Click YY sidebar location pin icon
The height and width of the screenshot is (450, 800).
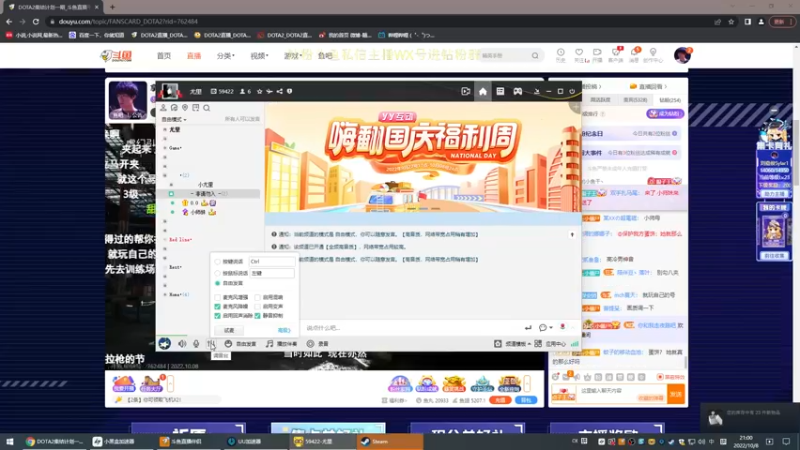coord(185,108)
